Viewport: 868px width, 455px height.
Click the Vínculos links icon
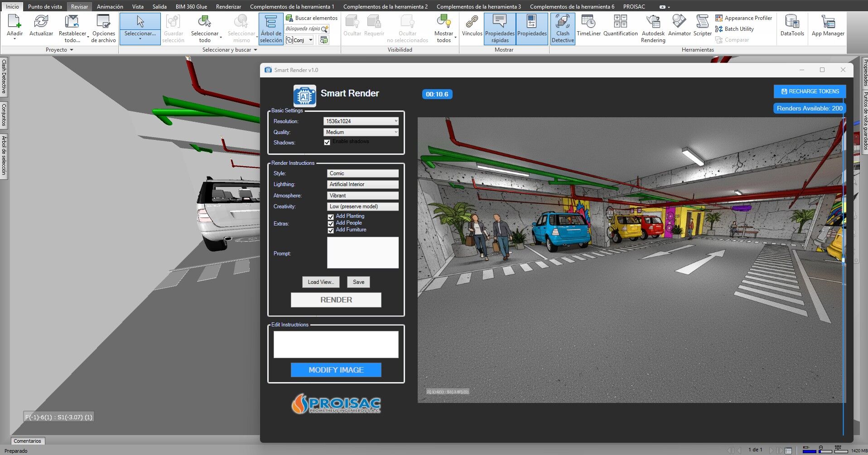coord(472,26)
